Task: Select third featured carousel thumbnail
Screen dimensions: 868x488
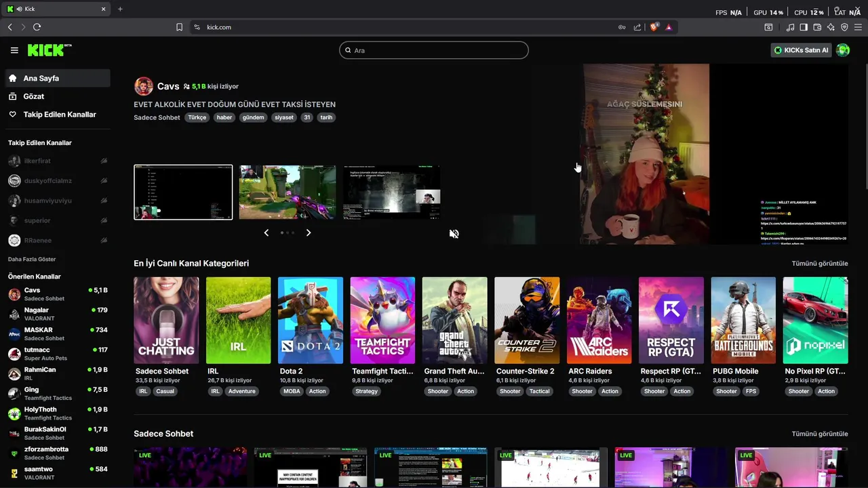Action: [391, 192]
